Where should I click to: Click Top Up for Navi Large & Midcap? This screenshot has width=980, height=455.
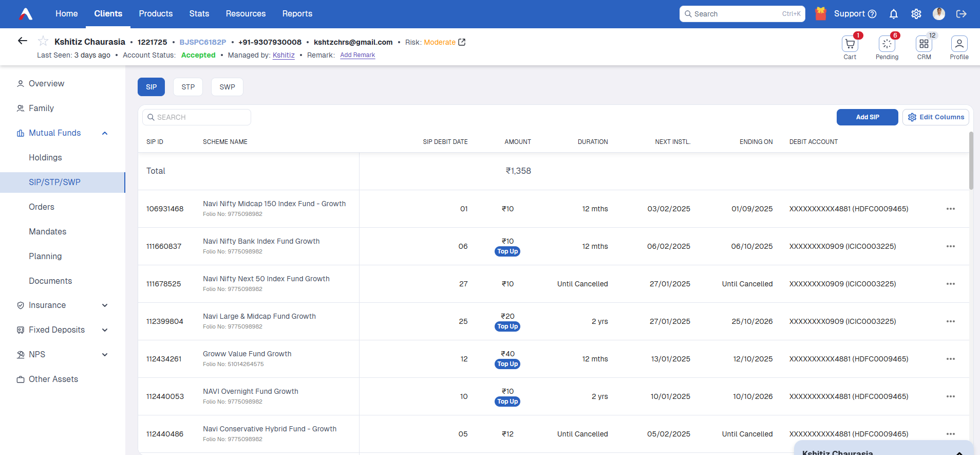tap(507, 326)
